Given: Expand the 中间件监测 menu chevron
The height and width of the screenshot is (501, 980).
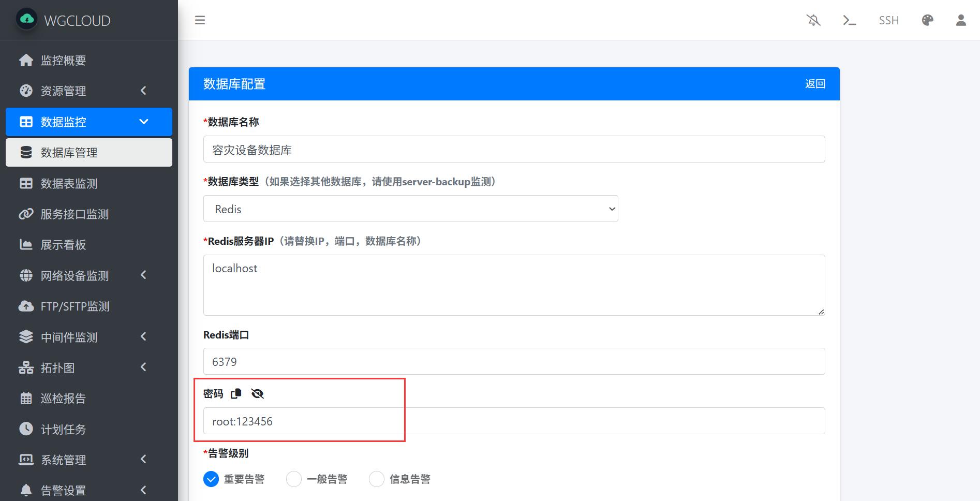Looking at the screenshot, I should [144, 336].
